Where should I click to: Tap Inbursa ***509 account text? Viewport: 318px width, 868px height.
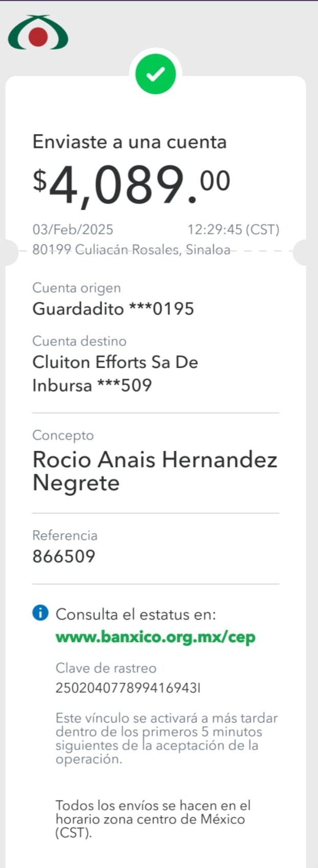(x=92, y=385)
